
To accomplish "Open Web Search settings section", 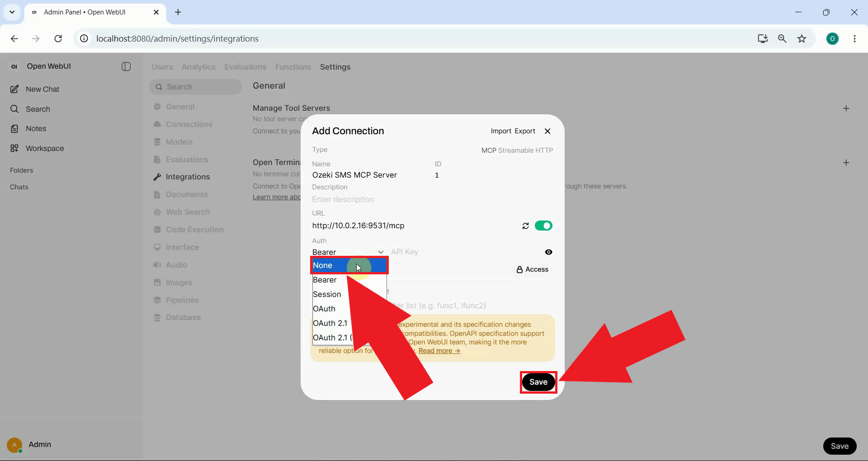I will pyautogui.click(x=182, y=212).
